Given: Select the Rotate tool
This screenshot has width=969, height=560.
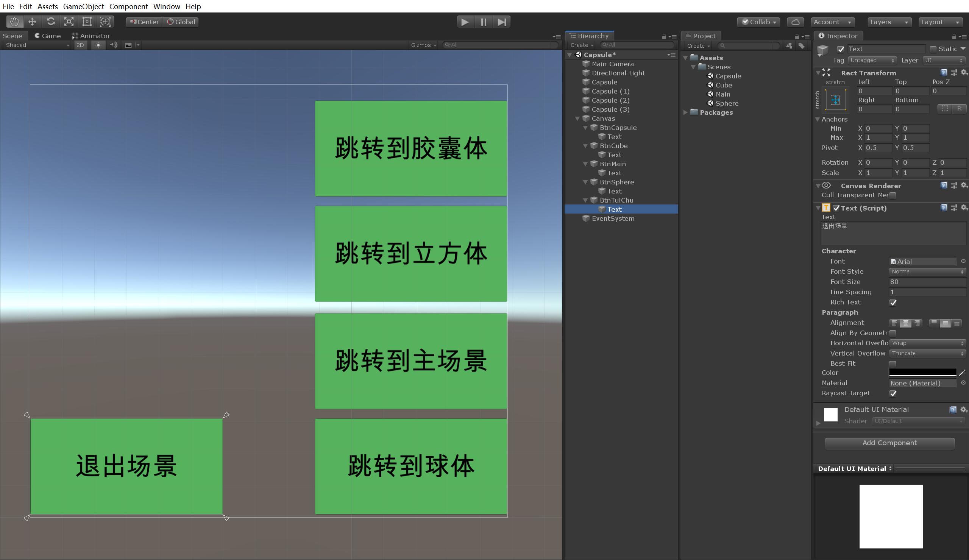Looking at the screenshot, I should 51,22.
